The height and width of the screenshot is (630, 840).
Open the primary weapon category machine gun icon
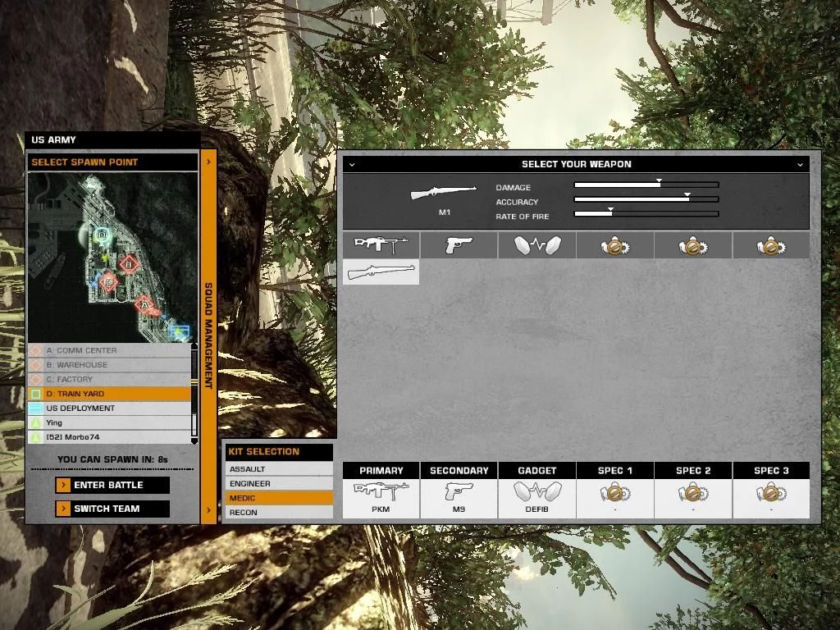pyautogui.click(x=381, y=244)
